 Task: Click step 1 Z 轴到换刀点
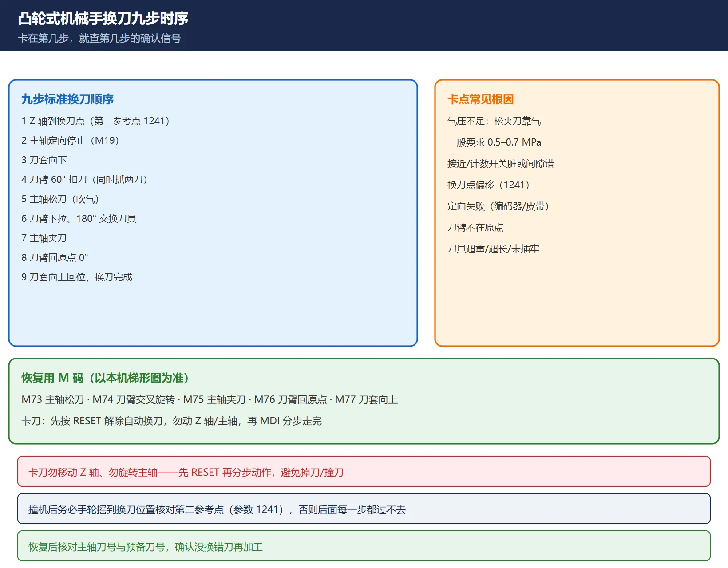(95, 121)
